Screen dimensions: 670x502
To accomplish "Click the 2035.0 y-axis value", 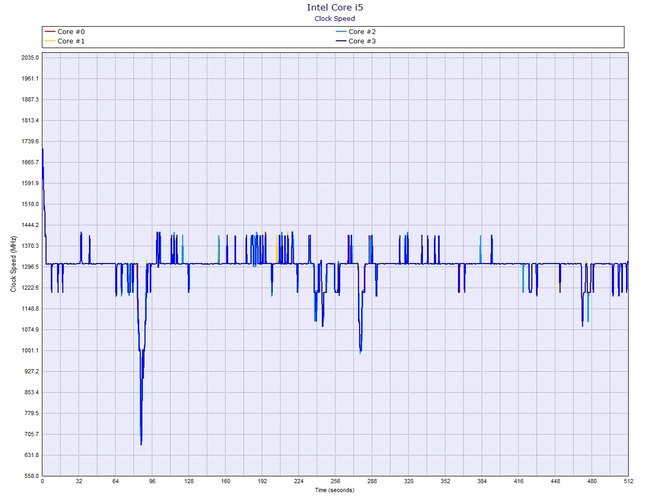I will click(x=30, y=58).
